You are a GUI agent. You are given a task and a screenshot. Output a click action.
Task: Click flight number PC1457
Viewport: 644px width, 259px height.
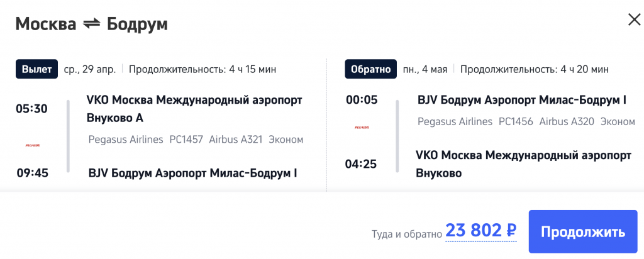(x=186, y=139)
